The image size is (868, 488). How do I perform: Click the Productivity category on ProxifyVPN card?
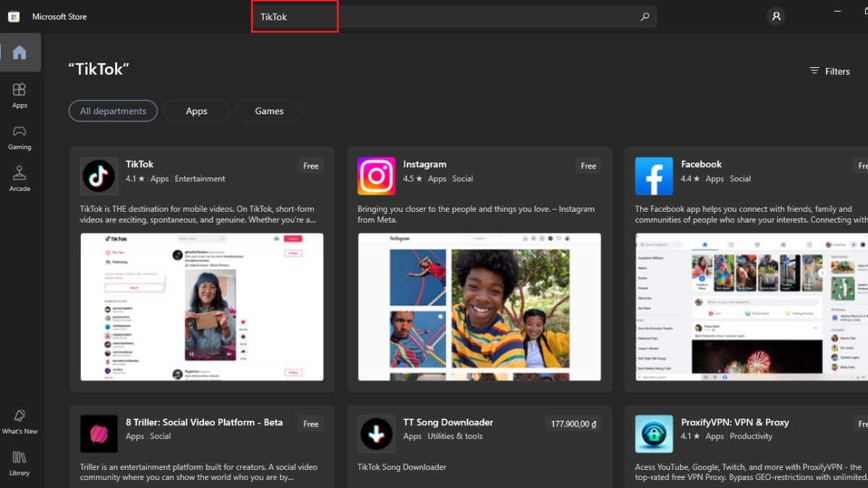(752, 436)
